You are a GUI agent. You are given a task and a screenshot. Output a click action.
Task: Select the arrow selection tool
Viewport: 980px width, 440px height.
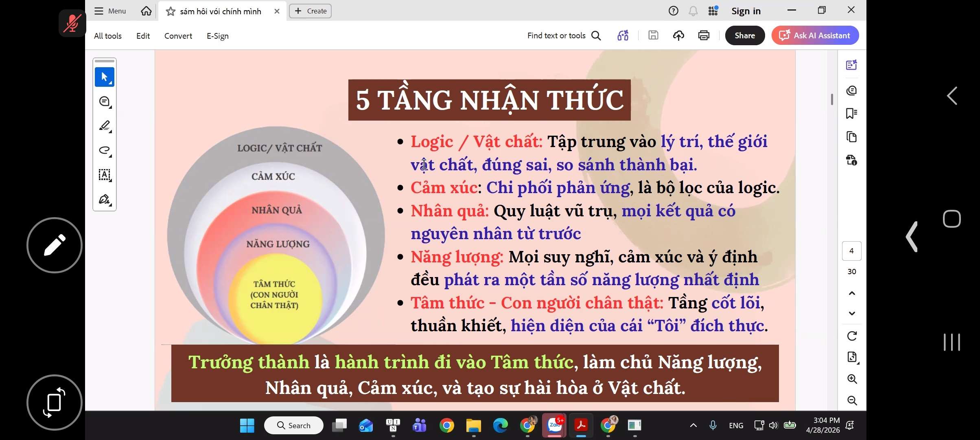point(105,77)
